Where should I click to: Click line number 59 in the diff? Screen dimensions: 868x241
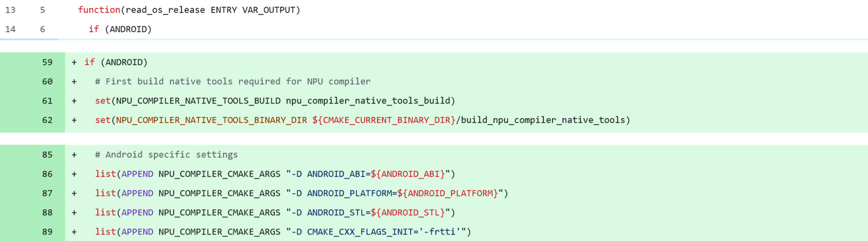click(x=47, y=62)
